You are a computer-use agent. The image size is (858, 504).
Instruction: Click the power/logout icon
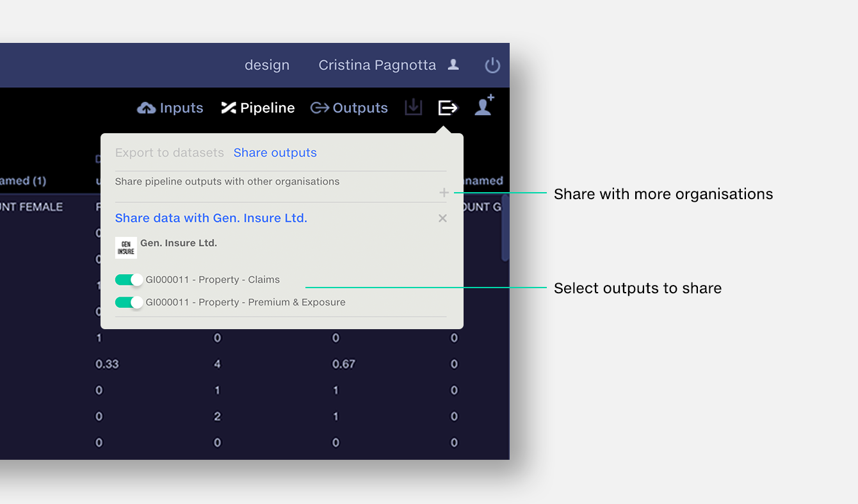[x=492, y=65]
